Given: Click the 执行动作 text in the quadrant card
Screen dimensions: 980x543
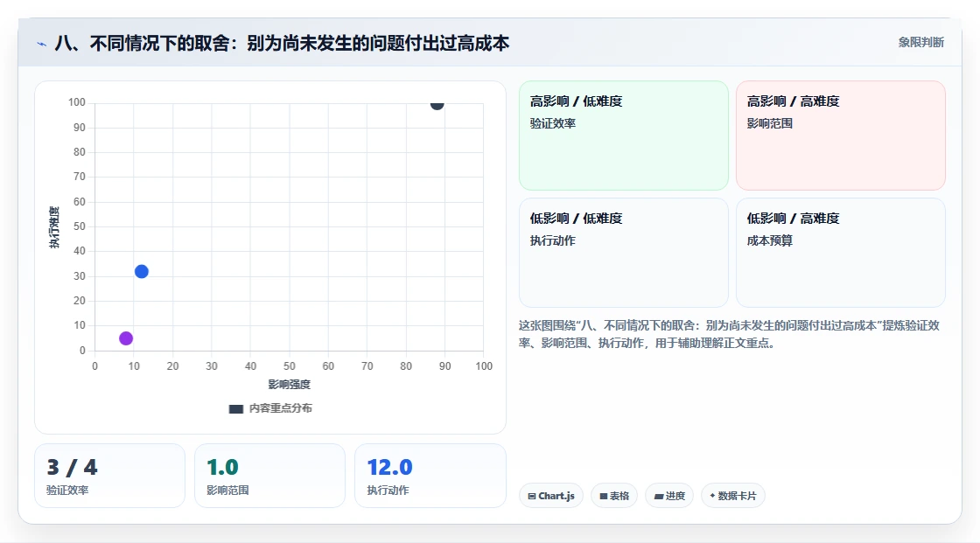Looking at the screenshot, I should coord(552,240).
